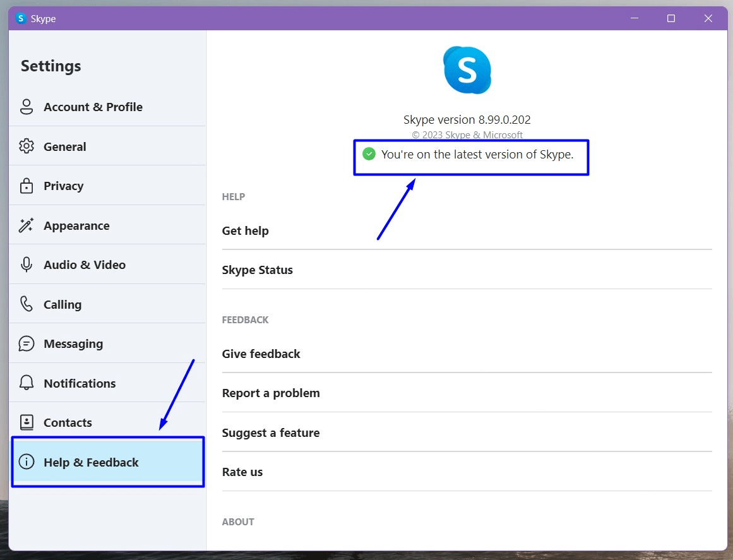Click the green latest version checkmark
Viewport: 733px width, 560px height.
click(369, 154)
